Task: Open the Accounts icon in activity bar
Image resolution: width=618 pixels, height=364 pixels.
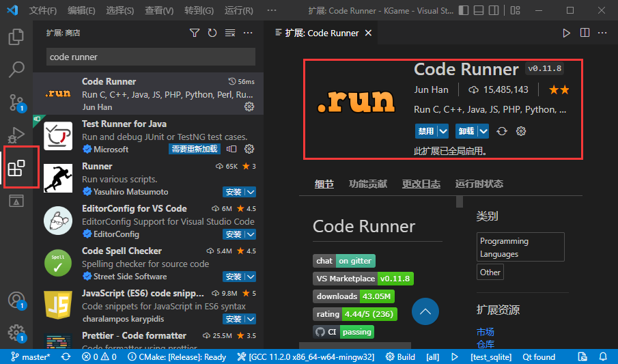Action: tap(16, 300)
